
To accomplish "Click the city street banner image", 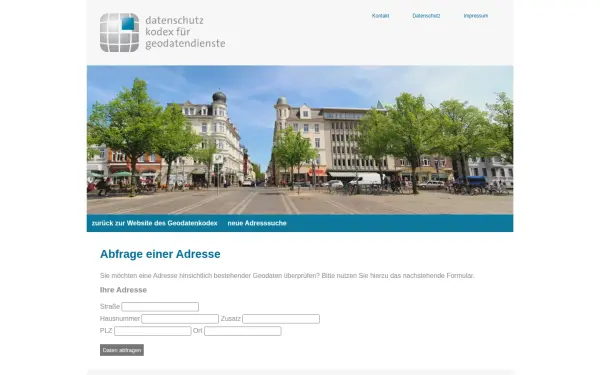I will pos(300,140).
